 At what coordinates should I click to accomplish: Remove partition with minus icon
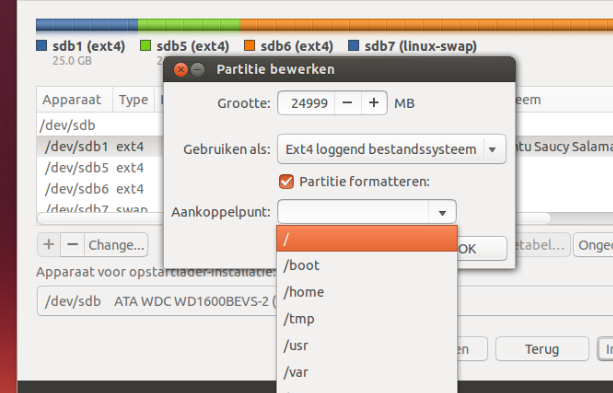tap(73, 245)
